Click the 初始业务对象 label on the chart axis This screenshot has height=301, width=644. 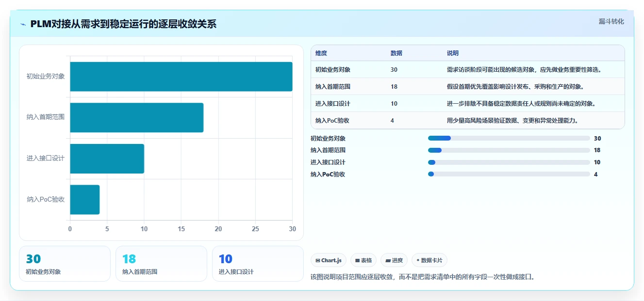[46, 77]
